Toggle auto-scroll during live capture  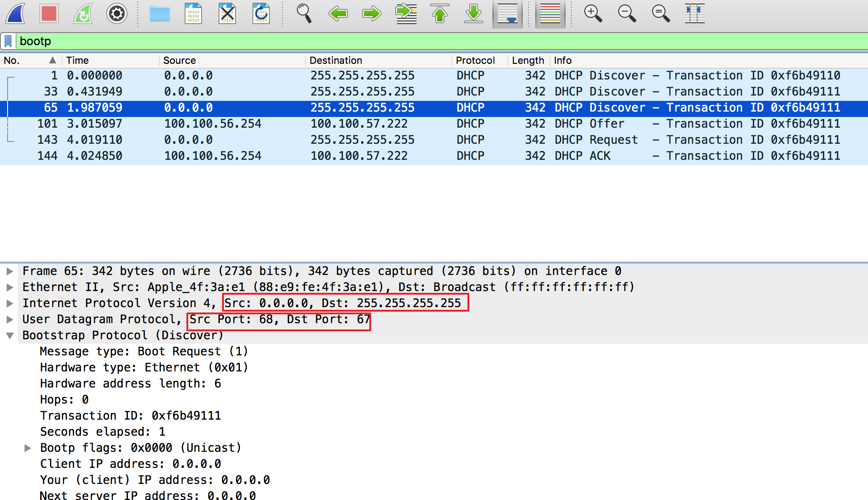(507, 13)
